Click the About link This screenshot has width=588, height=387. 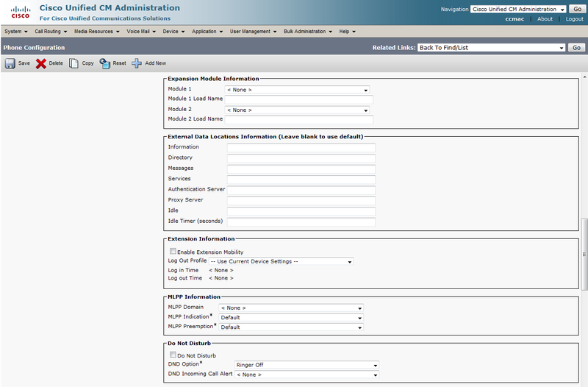click(x=545, y=19)
